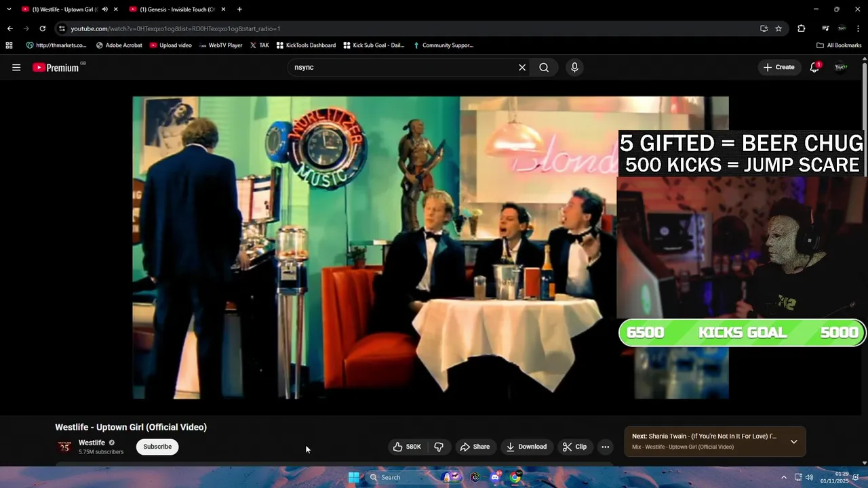Reload the YouTube page

pyautogui.click(x=42, y=28)
